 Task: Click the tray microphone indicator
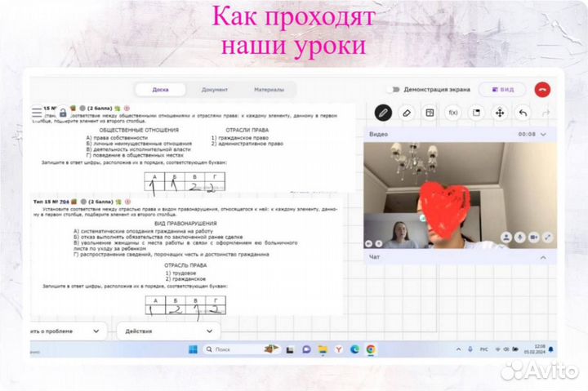tap(470, 349)
